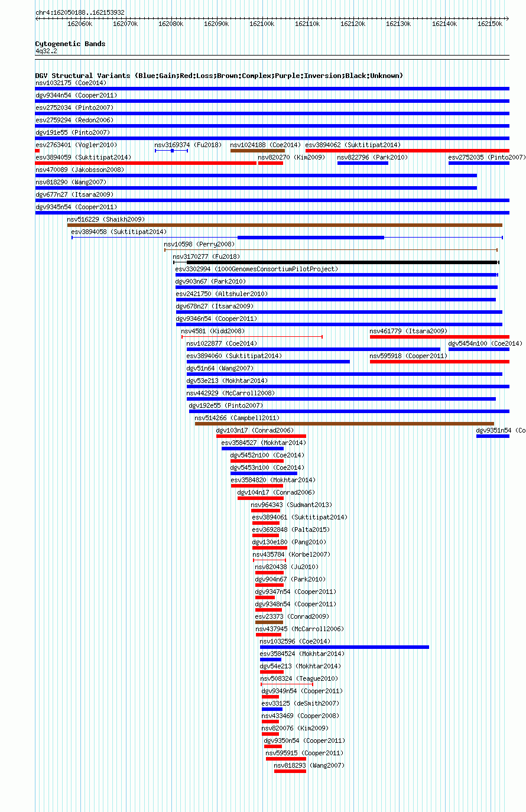Image resolution: width=526 pixels, height=812 pixels.
Task: Open nsv435784 (Korbel2007) label
Action: point(291,554)
